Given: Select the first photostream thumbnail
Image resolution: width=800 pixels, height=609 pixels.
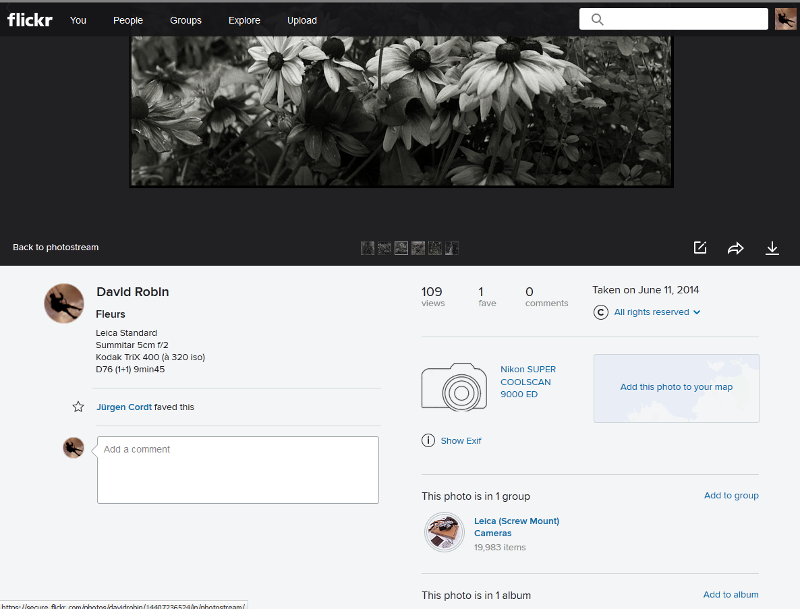Looking at the screenshot, I should 367,248.
